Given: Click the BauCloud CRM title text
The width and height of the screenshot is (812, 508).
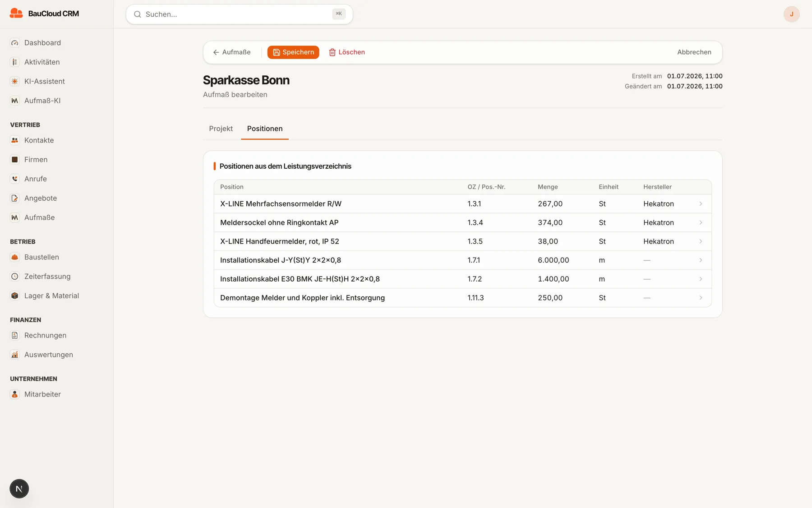Looking at the screenshot, I should point(54,14).
